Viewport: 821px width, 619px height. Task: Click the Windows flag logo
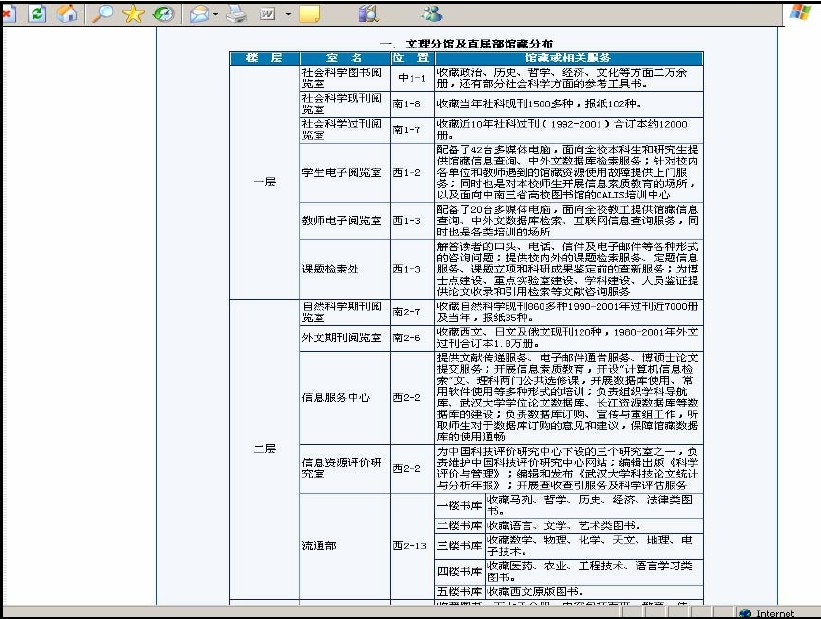pos(800,13)
